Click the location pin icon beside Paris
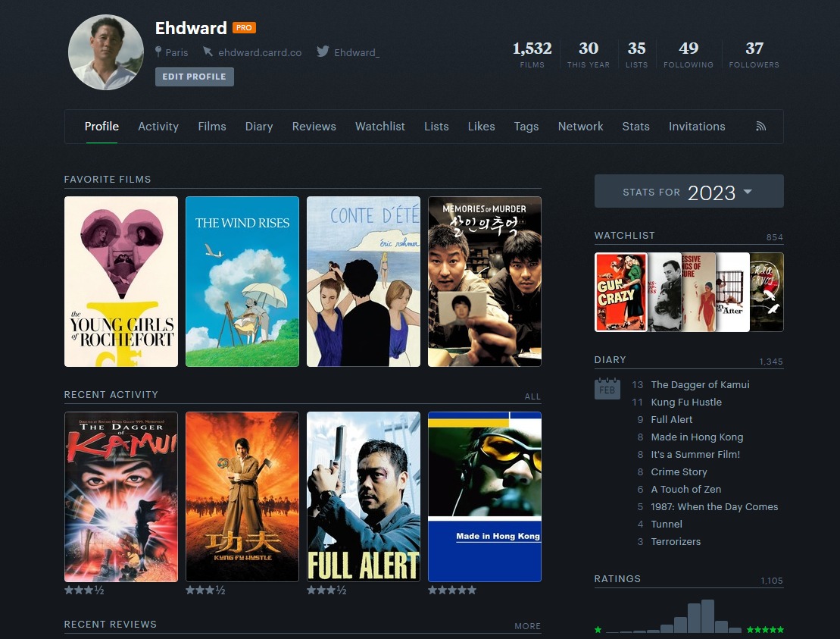840x639 pixels. 158,52
